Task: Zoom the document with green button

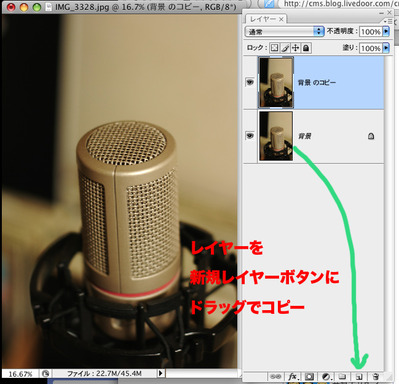Action: (x=37, y=7)
